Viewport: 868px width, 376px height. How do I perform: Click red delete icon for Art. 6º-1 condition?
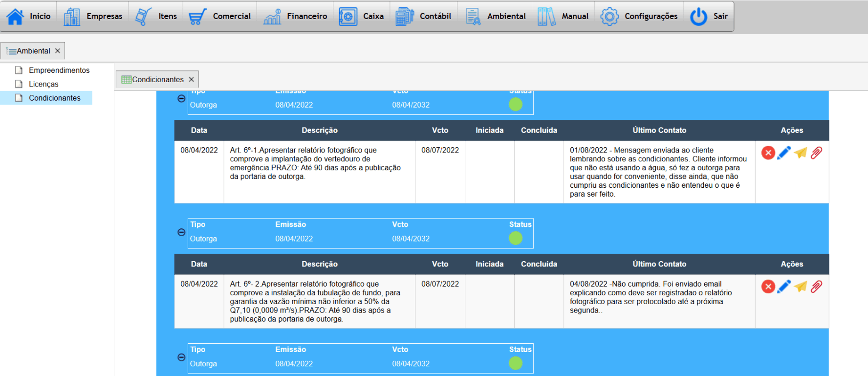768,153
